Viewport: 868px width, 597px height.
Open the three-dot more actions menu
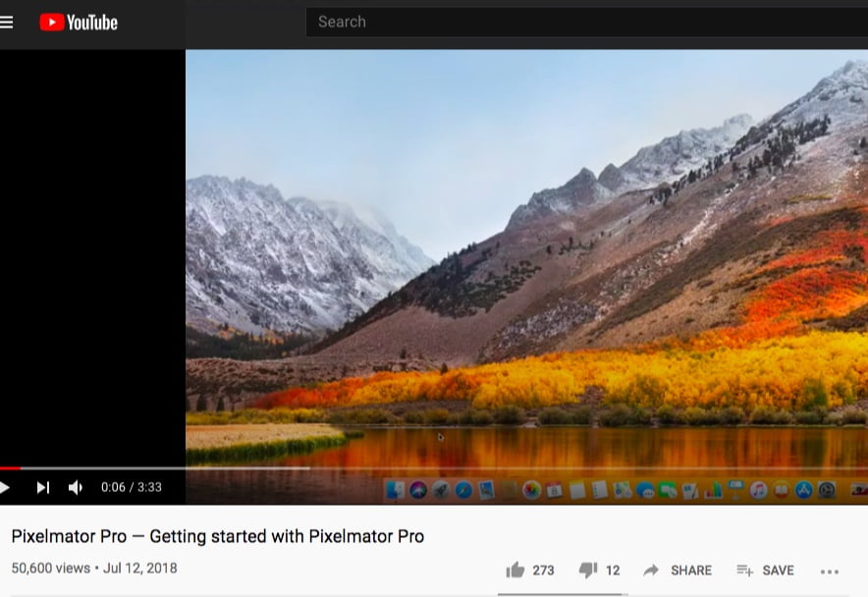[830, 570]
